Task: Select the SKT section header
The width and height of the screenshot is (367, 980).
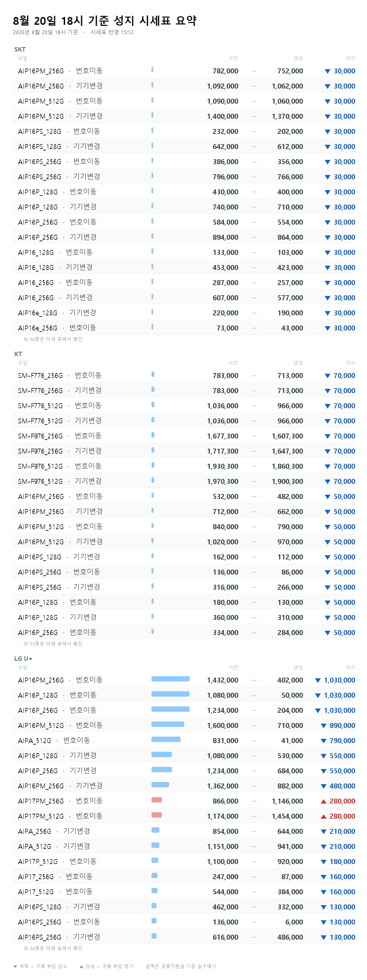Action: pyautogui.click(x=20, y=49)
